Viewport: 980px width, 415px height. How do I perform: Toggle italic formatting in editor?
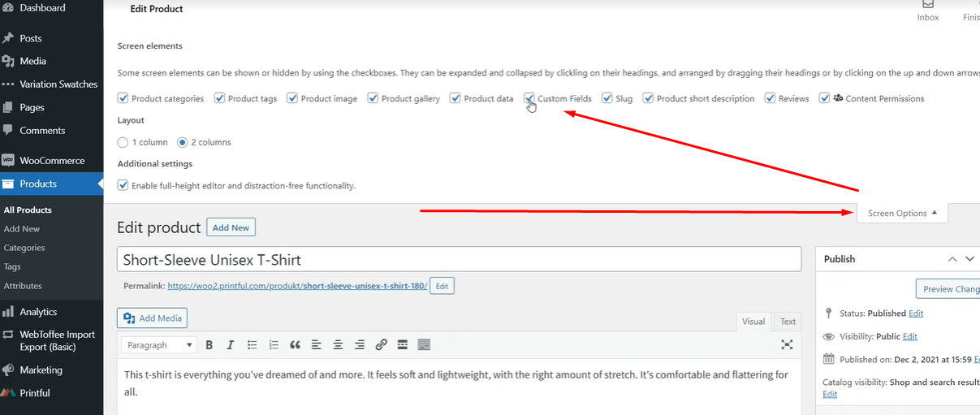point(231,345)
